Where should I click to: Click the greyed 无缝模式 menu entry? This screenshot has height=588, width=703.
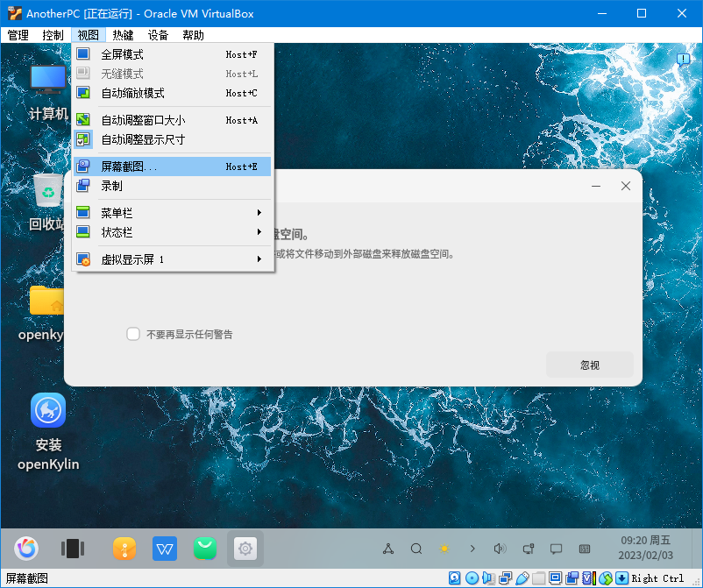coord(173,74)
